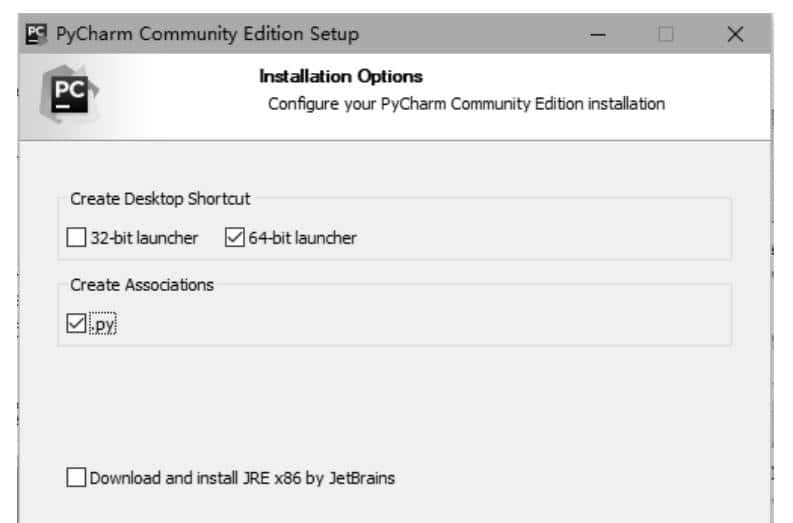Click the "Configure your PyCharm" subtitle text

(x=466, y=103)
